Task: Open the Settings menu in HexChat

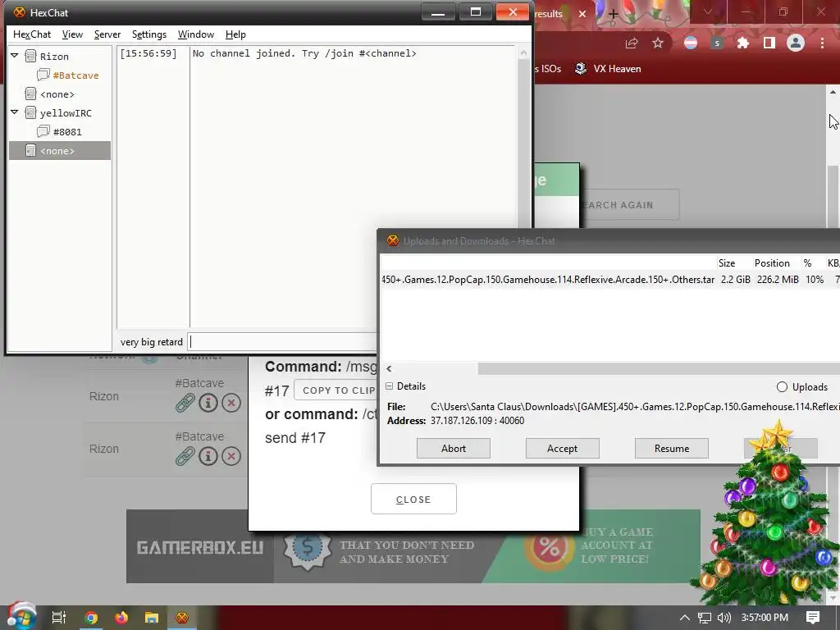Action: click(149, 34)
